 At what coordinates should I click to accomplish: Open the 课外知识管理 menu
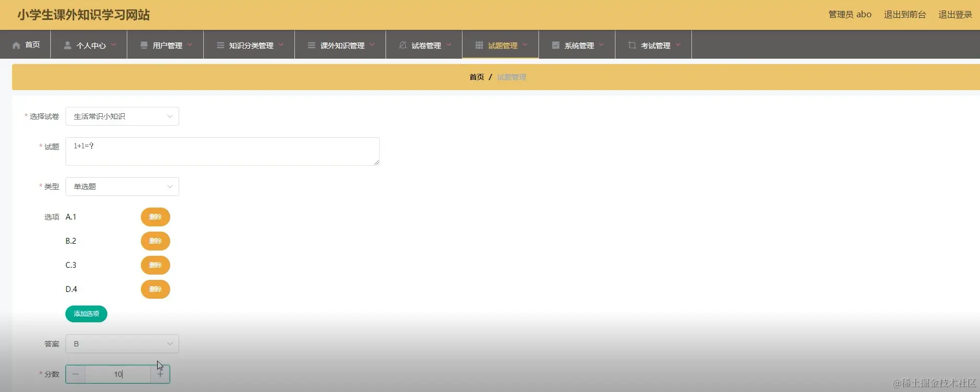pyautogui.click(x=340, y=45)
